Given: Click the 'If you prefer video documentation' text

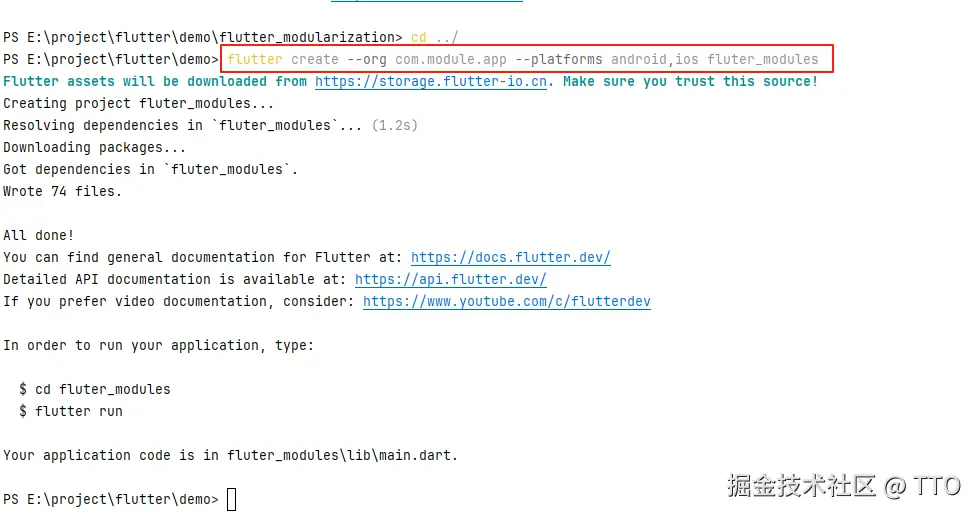Looking at the screenshot, I should [x=179, y=302].
